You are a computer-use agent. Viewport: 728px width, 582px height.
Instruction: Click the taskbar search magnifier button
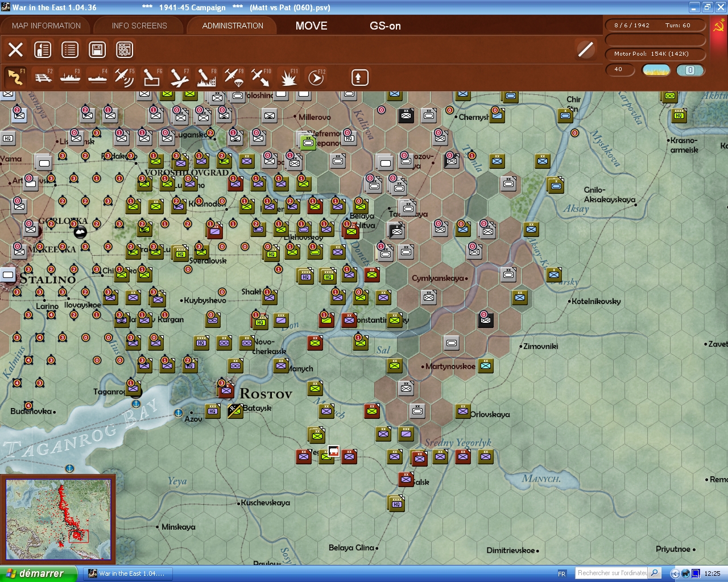pos(654,573)
